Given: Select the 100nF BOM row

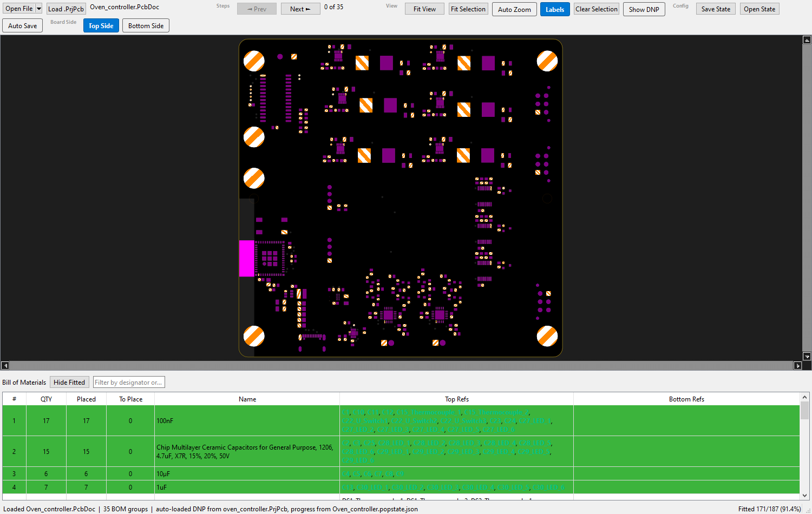Looking at the screenshot, I should [x=401, y=420].
